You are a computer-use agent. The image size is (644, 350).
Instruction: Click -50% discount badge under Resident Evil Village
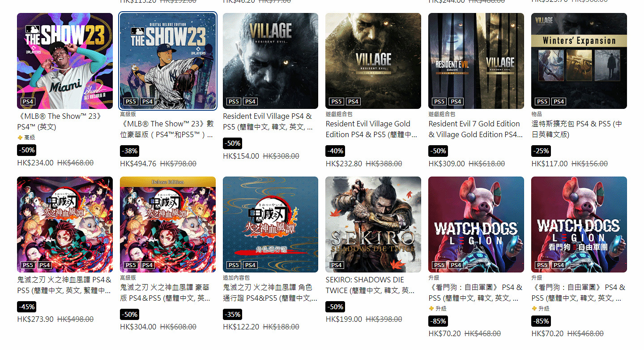tap(232, 143)
